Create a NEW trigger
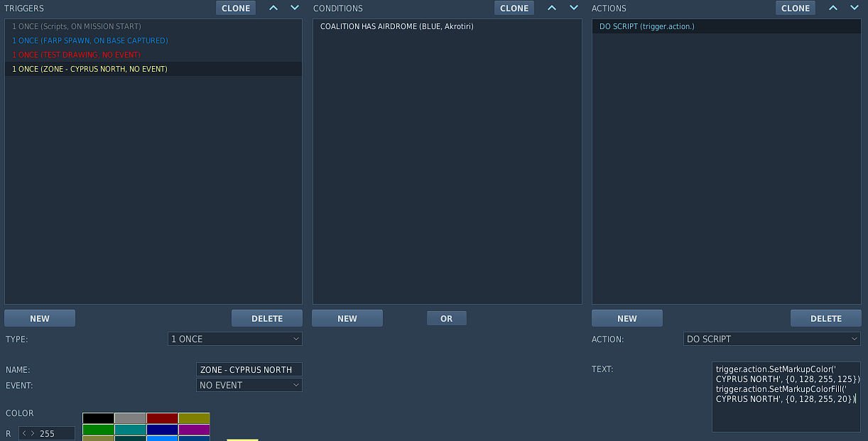The height and width of the screenshot is (441, 868). click(x=40, y=318)
